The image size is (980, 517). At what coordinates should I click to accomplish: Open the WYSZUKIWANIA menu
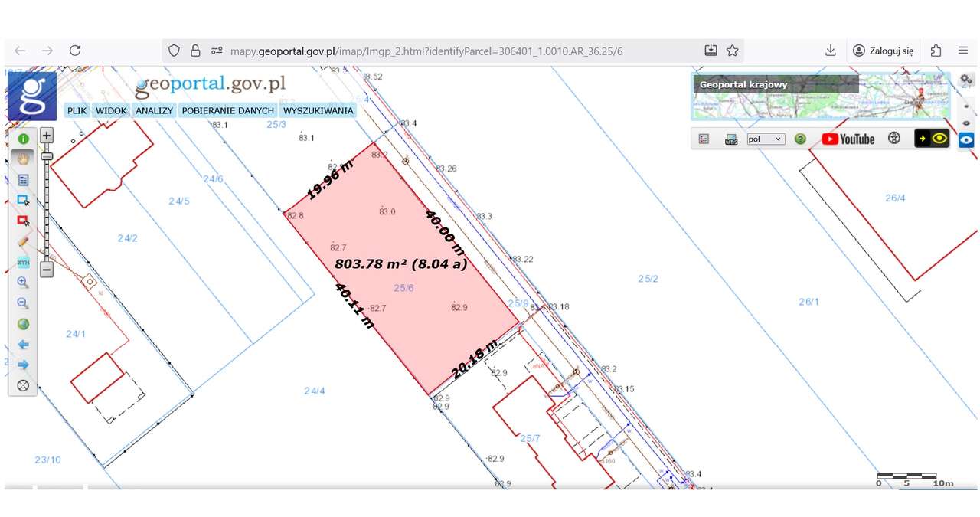(x=318, y=110)
